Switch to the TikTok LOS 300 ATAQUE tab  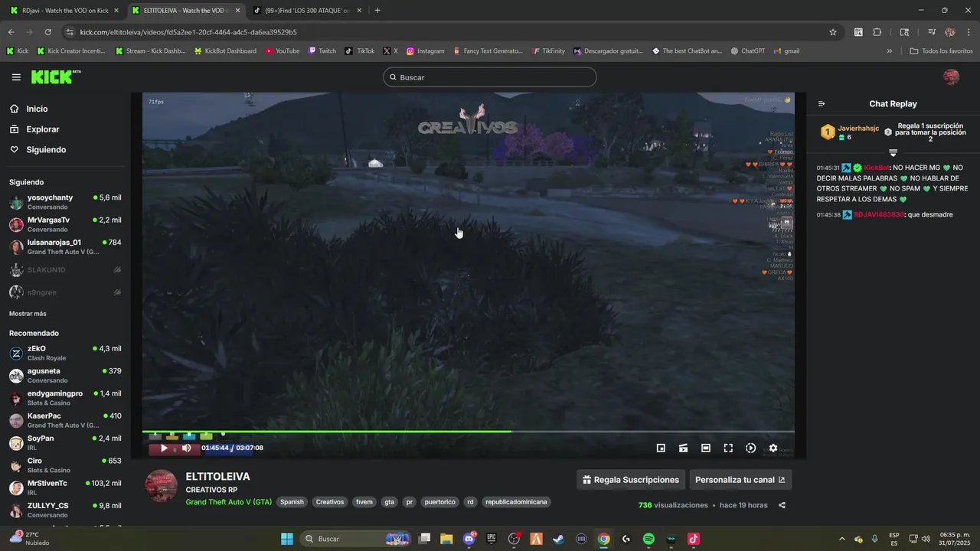307,11
